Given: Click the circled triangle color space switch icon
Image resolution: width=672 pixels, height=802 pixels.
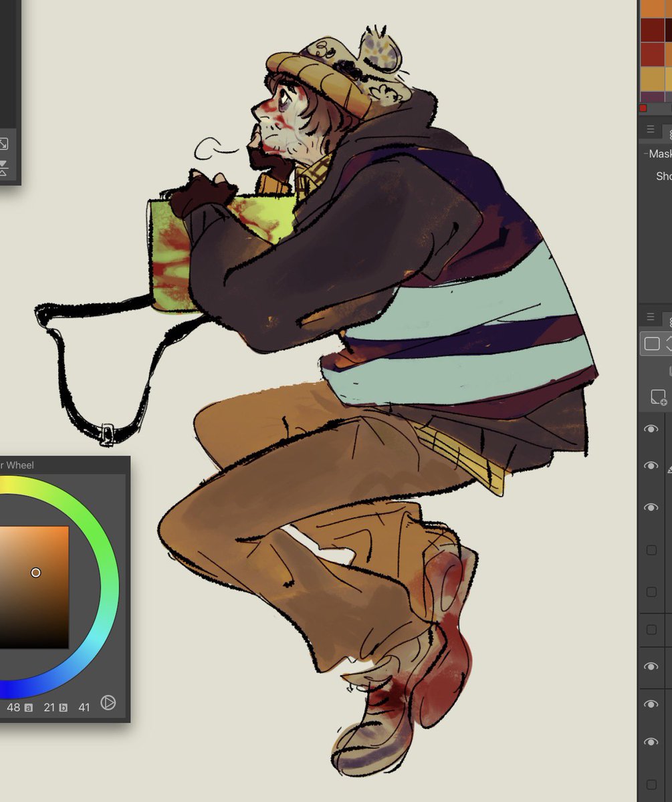Looking at the screenshot, I should pos(108,703).
